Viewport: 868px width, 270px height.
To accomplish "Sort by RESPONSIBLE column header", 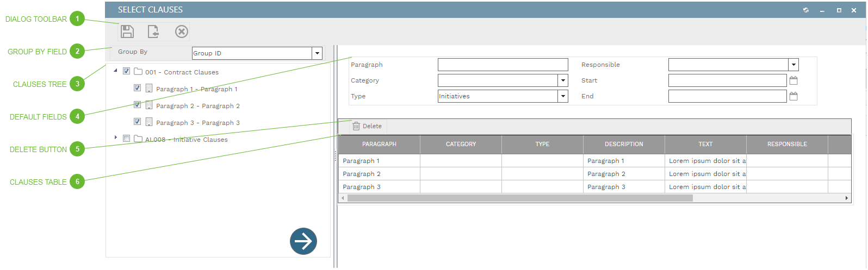I will point(787,145).
